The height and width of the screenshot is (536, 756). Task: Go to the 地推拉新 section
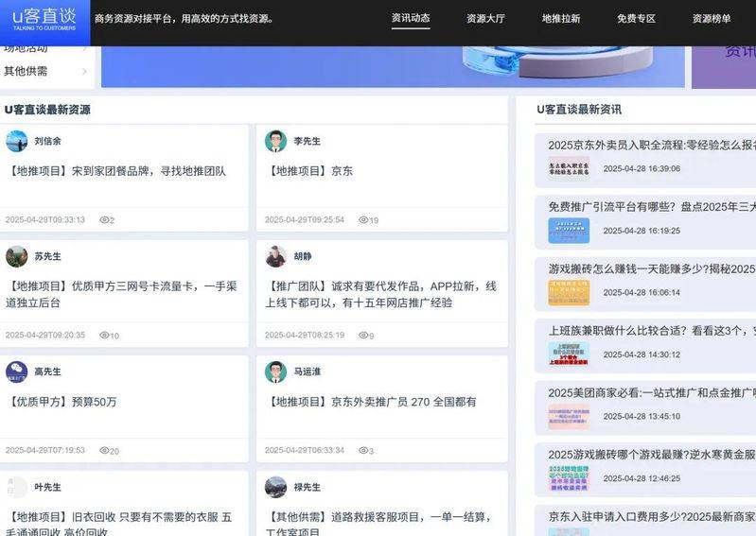[x=561, y=18]
